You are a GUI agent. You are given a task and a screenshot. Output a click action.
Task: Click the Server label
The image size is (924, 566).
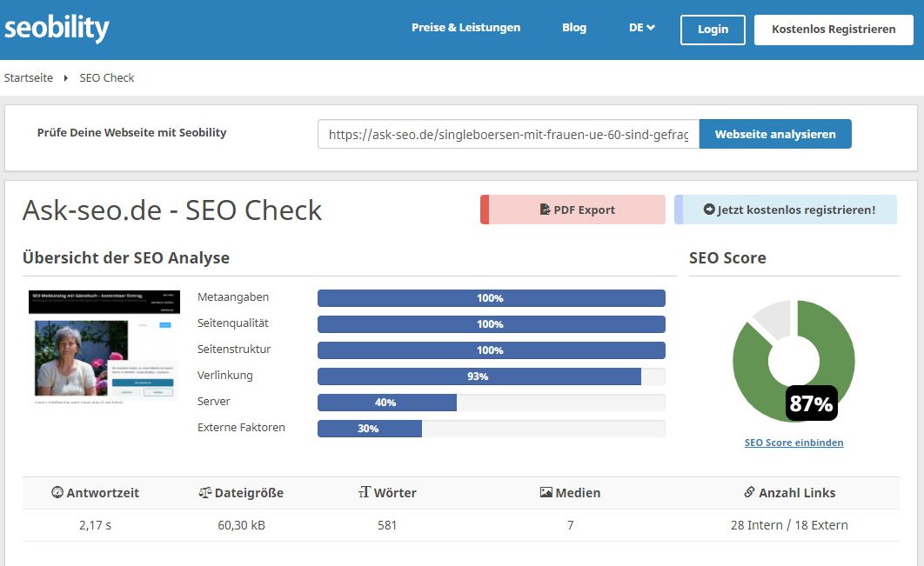(213, 401)
